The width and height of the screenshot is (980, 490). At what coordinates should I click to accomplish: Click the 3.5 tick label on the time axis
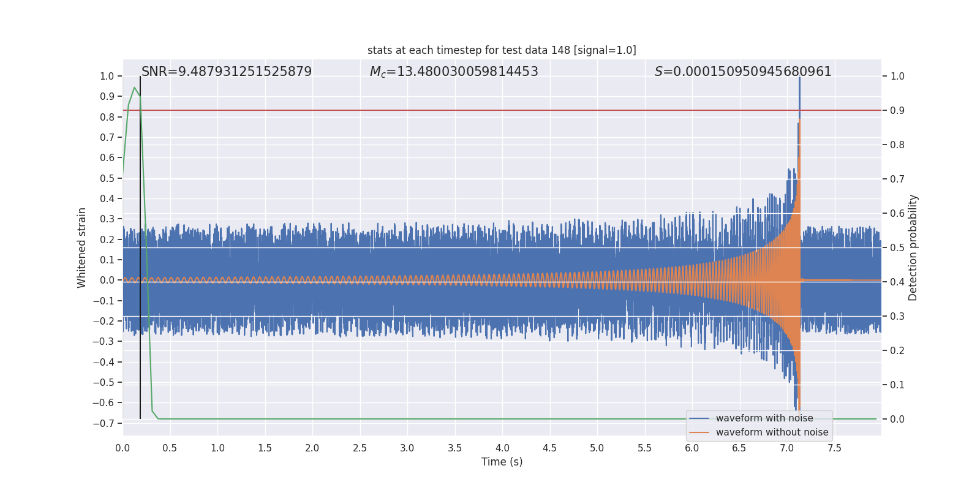pos(454,448)
